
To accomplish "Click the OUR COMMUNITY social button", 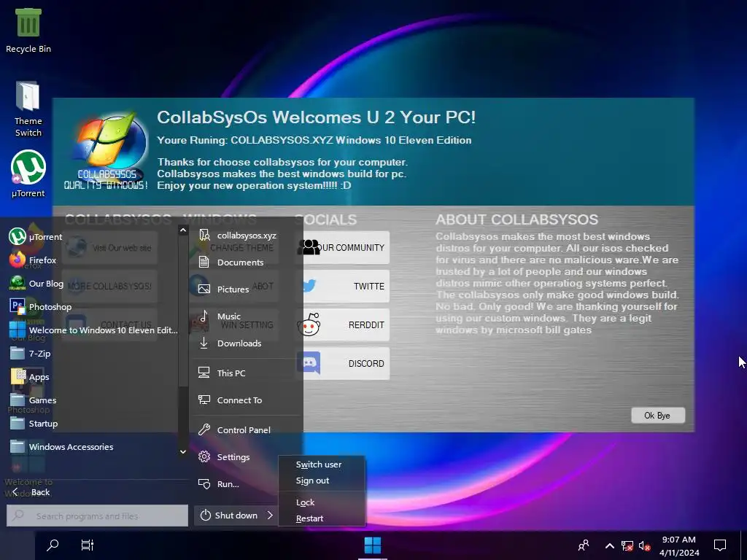I will click(341, 248).
